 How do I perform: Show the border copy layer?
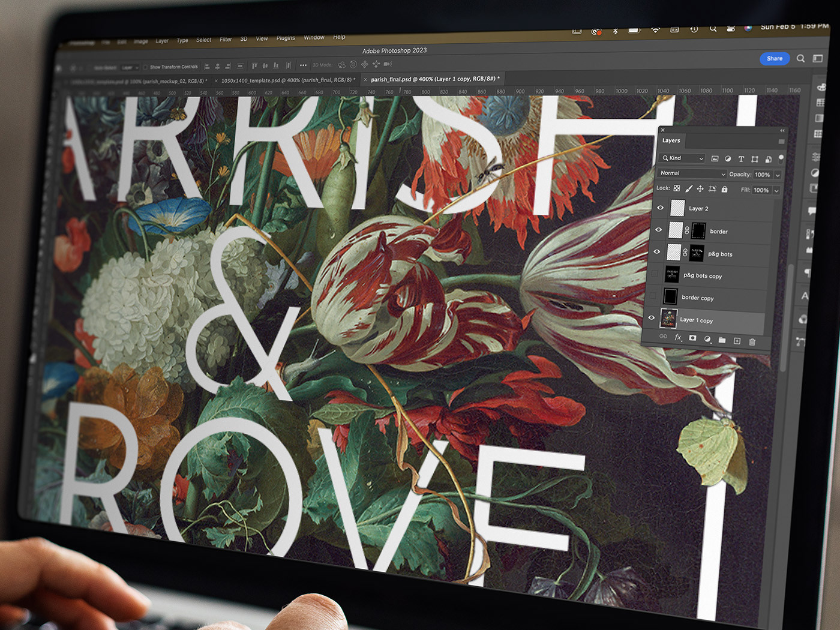coord(653,296)
